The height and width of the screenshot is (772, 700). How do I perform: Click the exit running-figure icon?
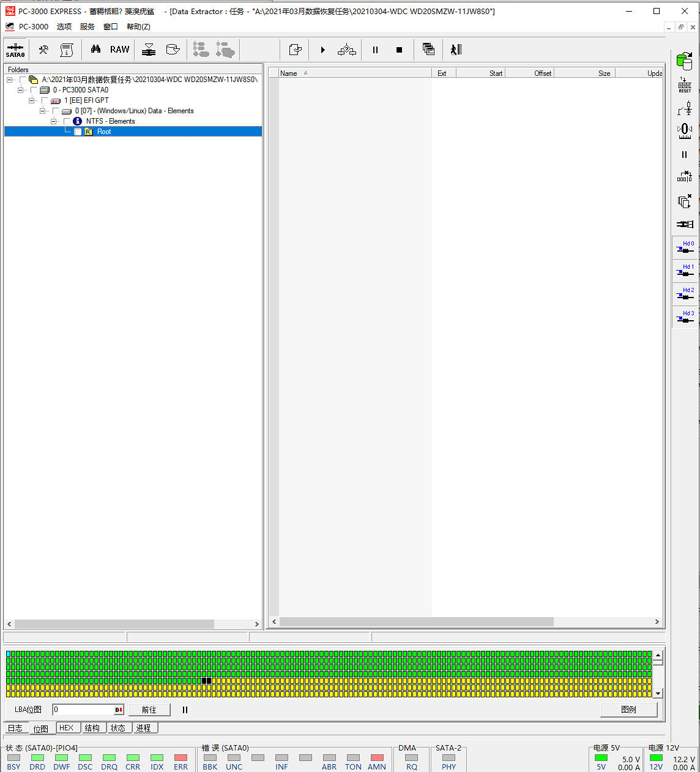456,50
